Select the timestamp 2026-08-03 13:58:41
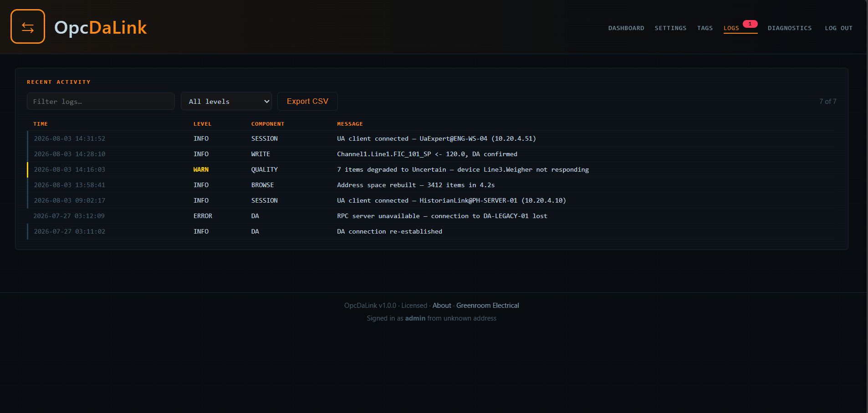The width and height of the screenshot is (868, 413). 70,185
